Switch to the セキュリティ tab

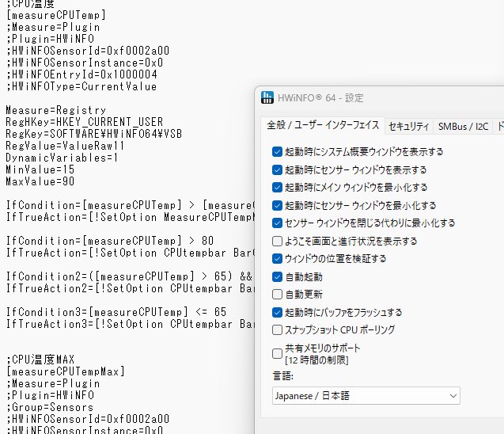[x=408, y=127]
